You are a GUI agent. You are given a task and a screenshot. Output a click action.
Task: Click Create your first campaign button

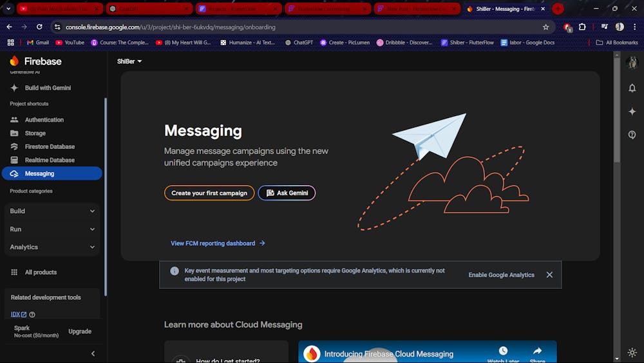pyautogui.click(x=209, y=193)
